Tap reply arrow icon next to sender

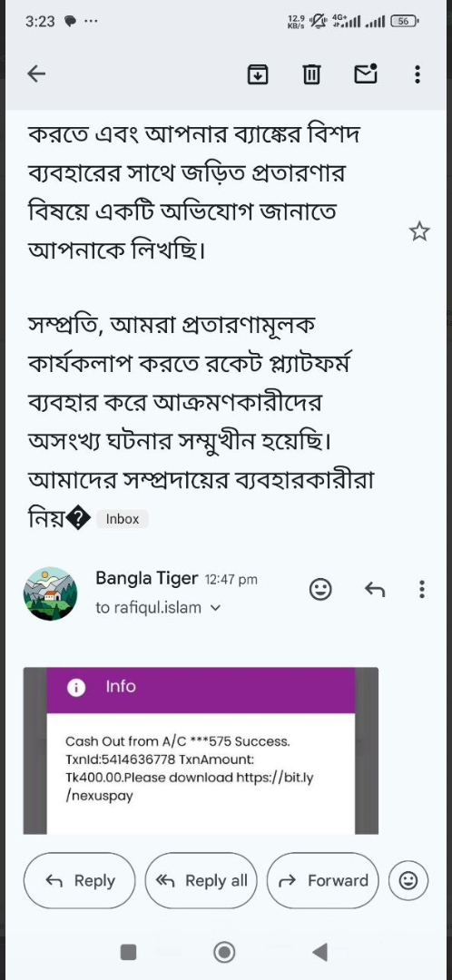[375, 589]
